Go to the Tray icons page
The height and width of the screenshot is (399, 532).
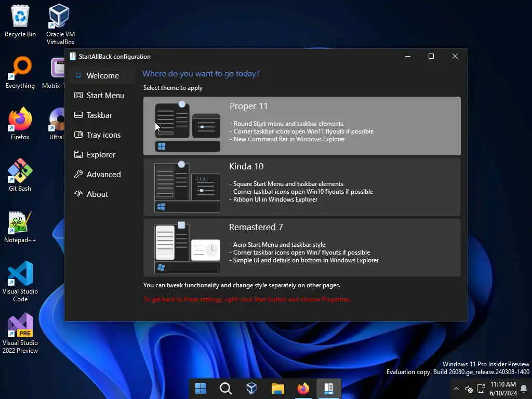pos(102,135)
